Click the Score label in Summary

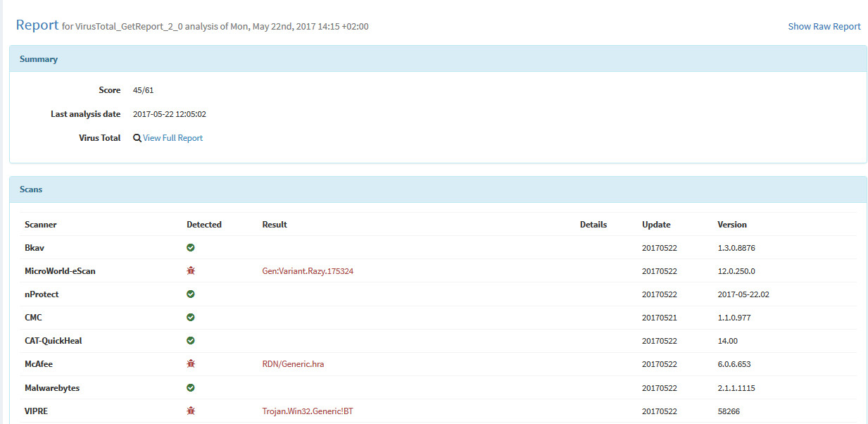click(110, 90)
